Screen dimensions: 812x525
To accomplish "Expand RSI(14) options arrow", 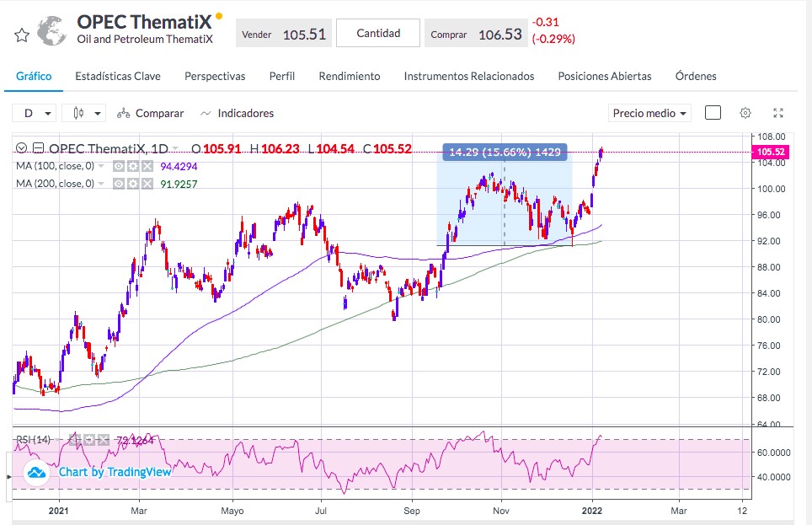I will (x=57, y=440).
